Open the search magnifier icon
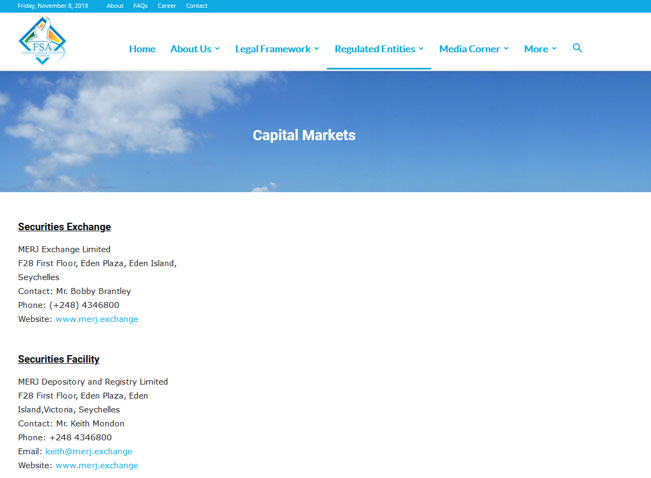 tap(577, 48)
